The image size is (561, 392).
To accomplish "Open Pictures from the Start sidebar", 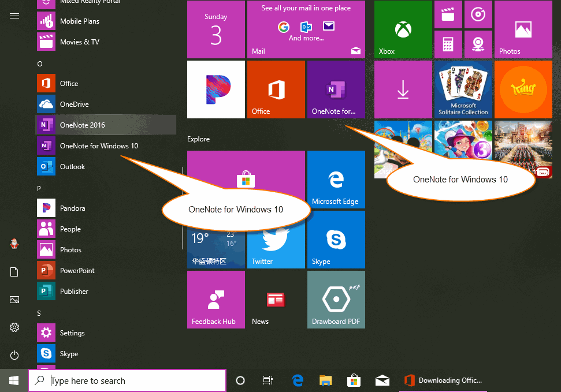I will point(14,300).
